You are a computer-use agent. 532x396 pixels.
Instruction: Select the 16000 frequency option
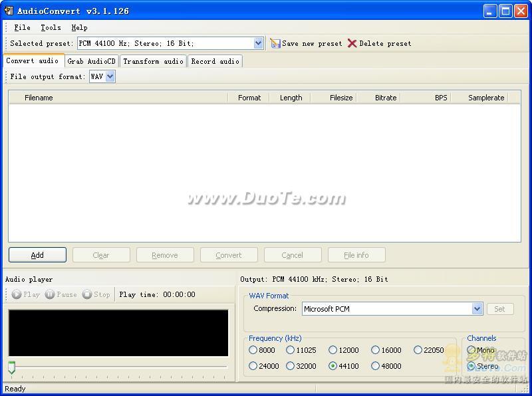[375, 350]
